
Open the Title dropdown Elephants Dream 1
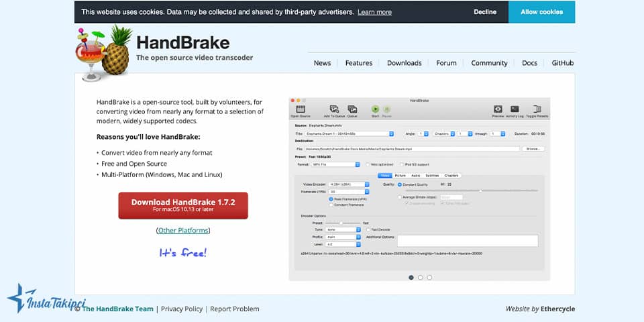[349, 134]
